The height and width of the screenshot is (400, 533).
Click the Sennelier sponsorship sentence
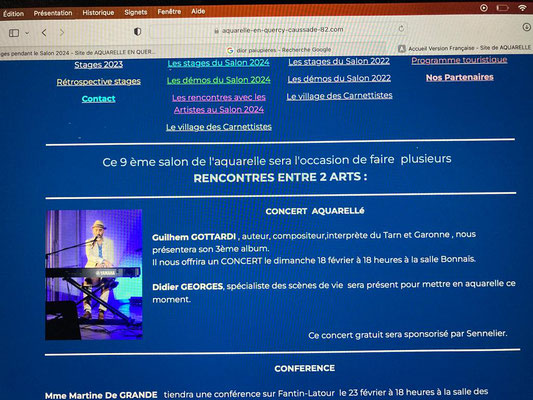408,334
